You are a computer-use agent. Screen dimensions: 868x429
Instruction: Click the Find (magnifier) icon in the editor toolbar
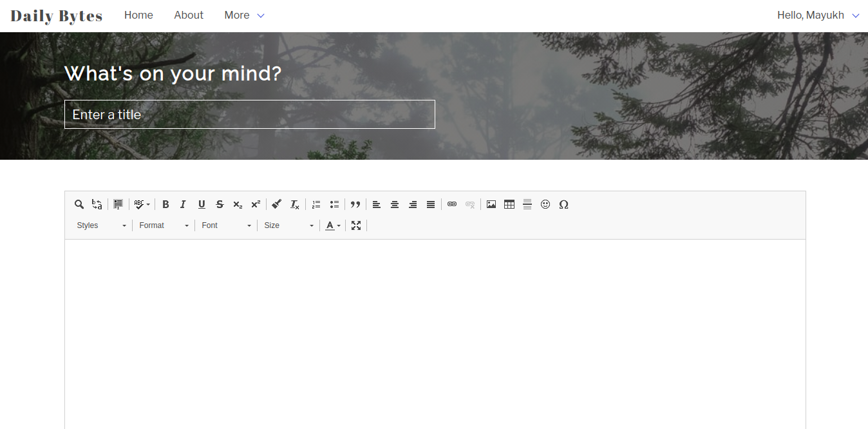click(79, 204)
